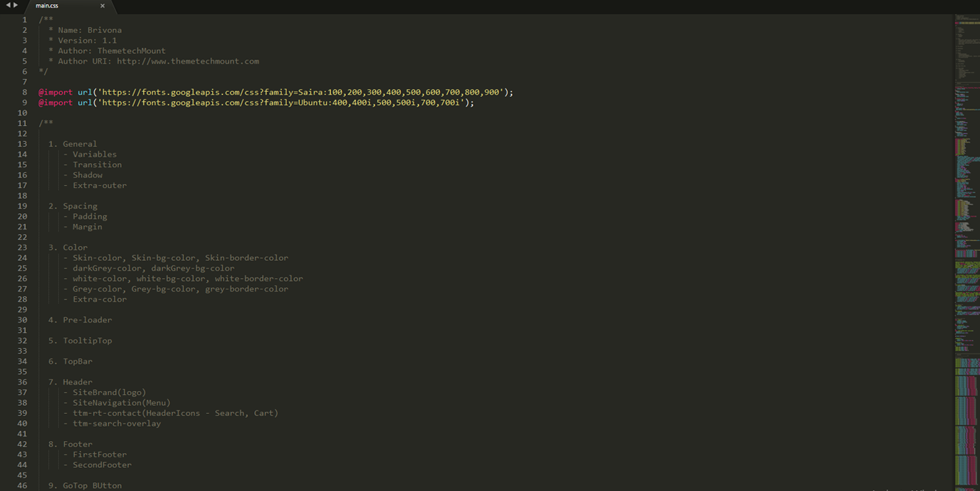Click the @import keyword on line 8
The width and height of the screenshot is (980, 491).
pyautogui.click(x=55, y=92)
